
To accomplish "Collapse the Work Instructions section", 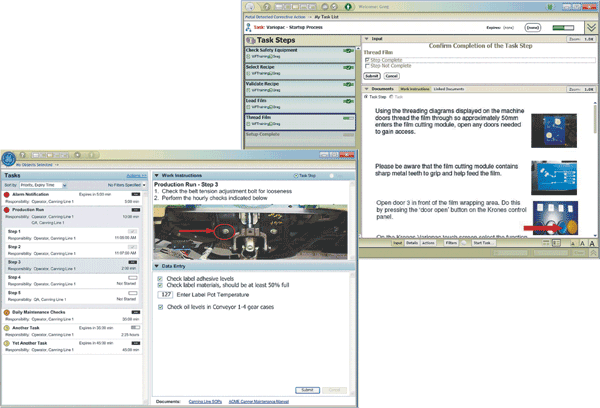I will coord(157,175).
